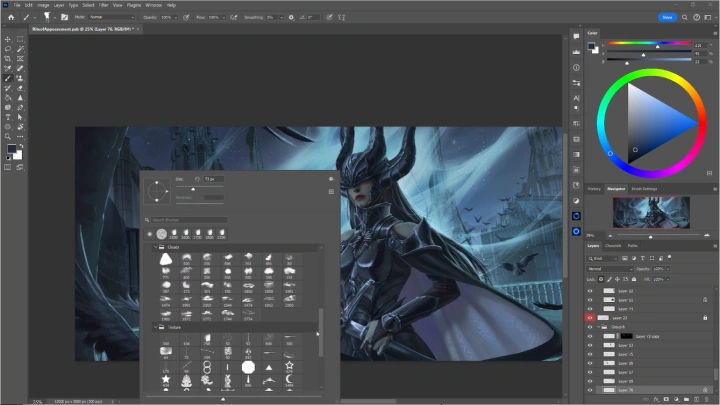Image resolution: width=720 pixels, height=405 pixels.
Task: Lock transparent pixels icon in Layers
Action: point(601,279)
